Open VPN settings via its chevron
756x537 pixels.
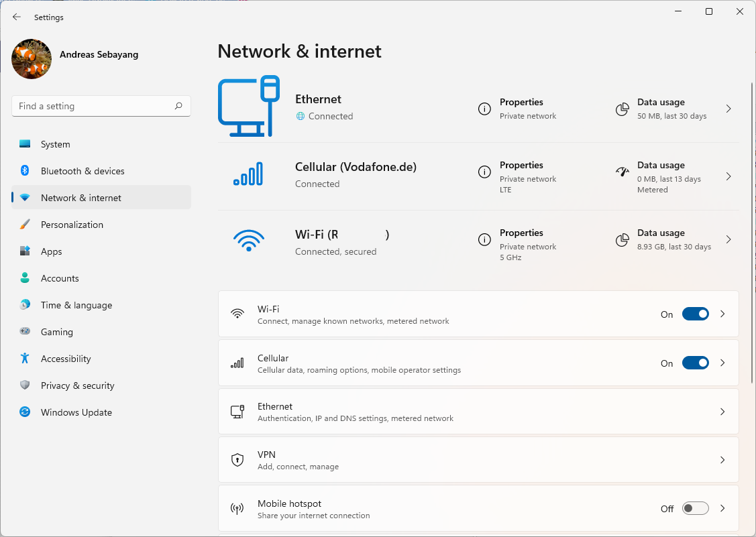pyautogui.click(x=722, y=460)
